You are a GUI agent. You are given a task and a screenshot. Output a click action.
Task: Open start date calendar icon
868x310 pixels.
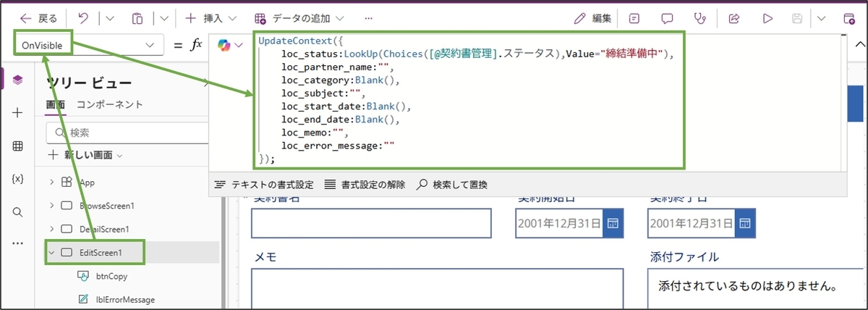point(613,224)
